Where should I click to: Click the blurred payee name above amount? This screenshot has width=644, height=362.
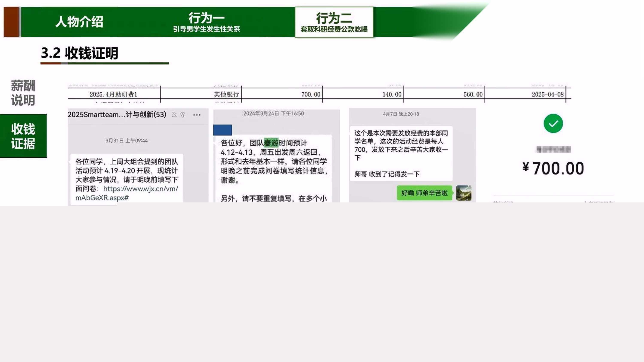[553, 150]
